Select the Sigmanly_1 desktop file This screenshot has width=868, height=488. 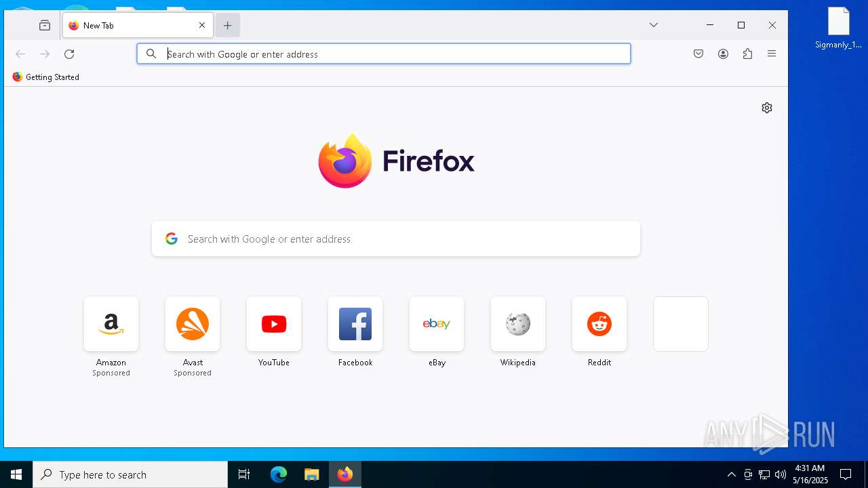tap(839, 28)
